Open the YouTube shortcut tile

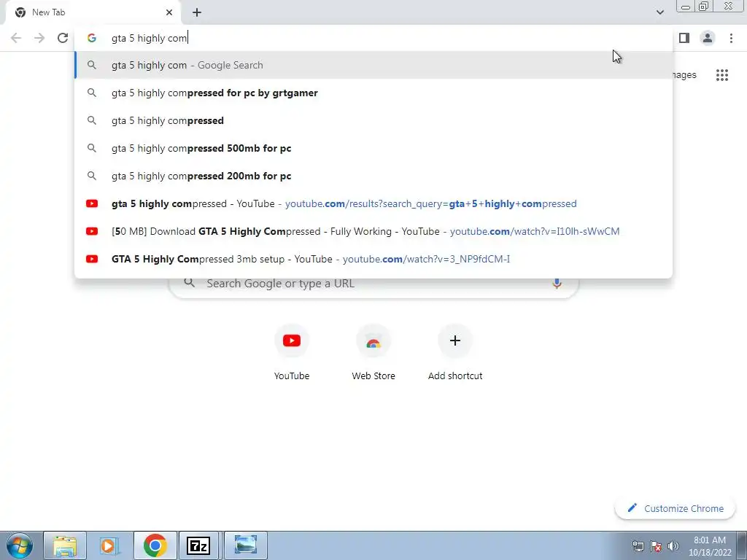point(292,352)
